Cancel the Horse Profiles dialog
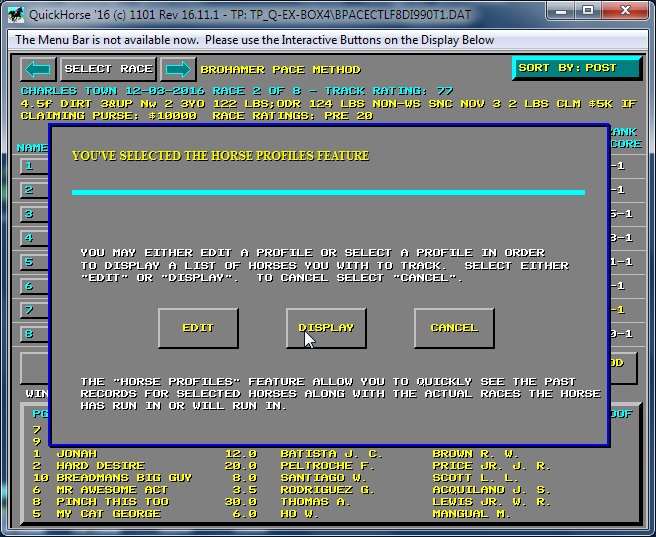The height and width of the screenshot is (537, 656). (454, 328)
